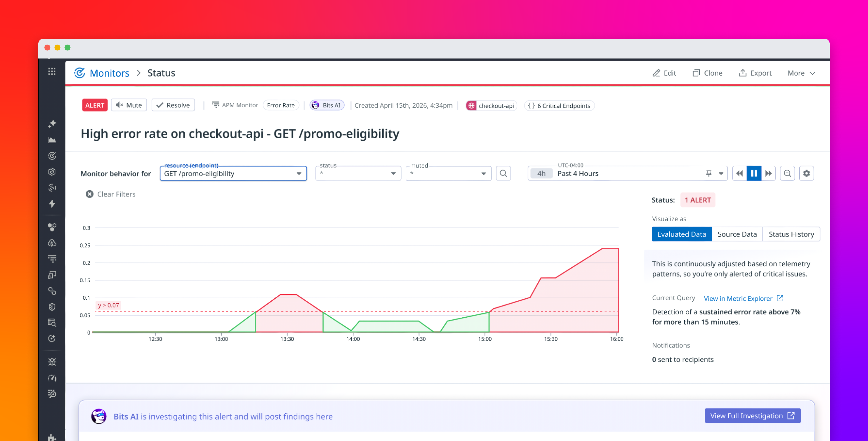Click the Status breadcrumb text

coord(161,73)
